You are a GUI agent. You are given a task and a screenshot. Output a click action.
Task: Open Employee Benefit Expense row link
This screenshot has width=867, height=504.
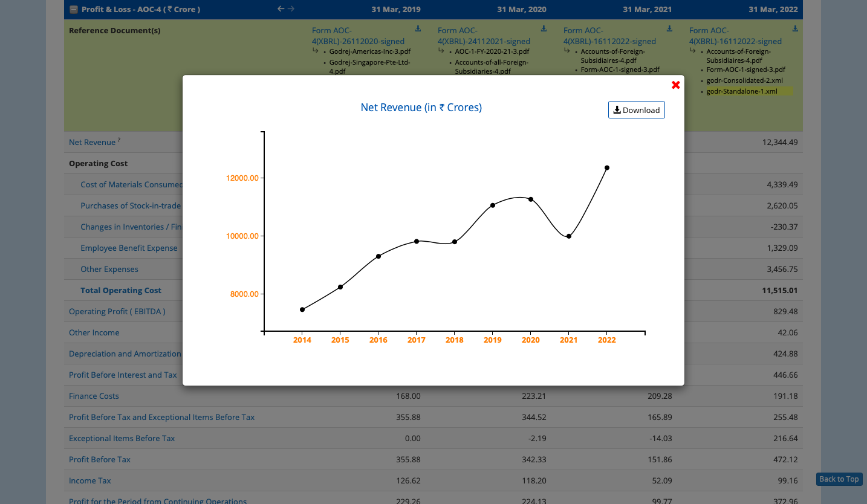[x=129, y=248]
